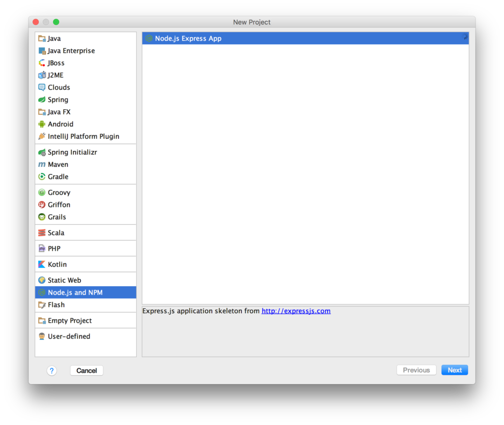Image resolution: width=504 pixels, height=425 pixels.
Task: Select the Scala project type
Action: tap(86, 232)
